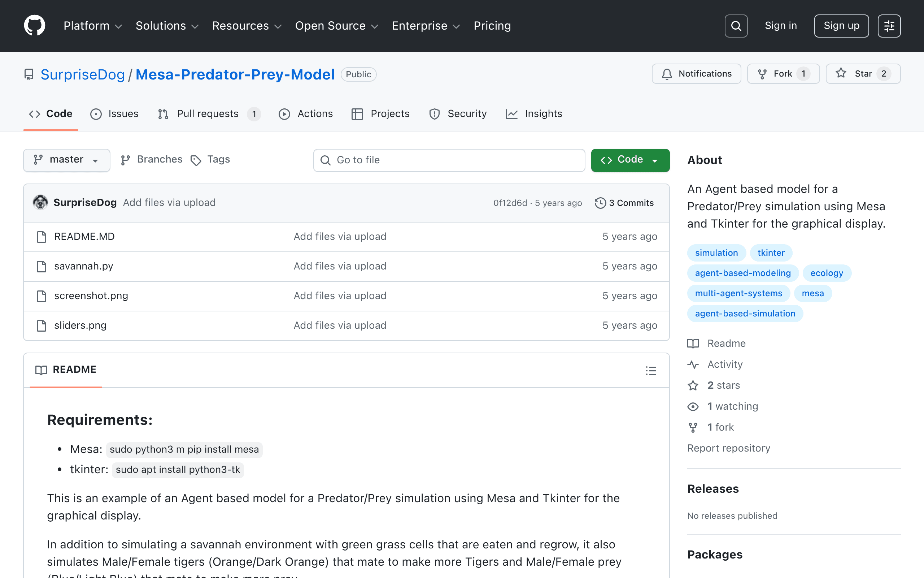Expand the Platform menu
This screenshot has height=578, width=924.
click(93, 26)
